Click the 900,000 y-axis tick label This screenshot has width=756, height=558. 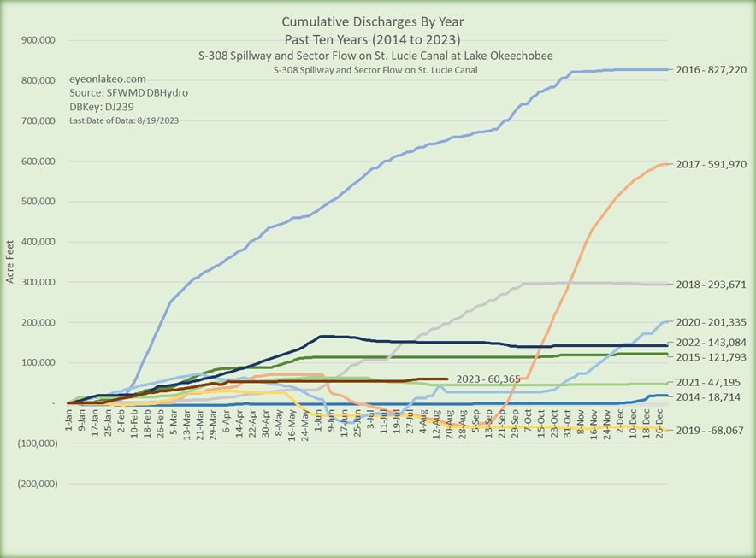tap(37, 40)
